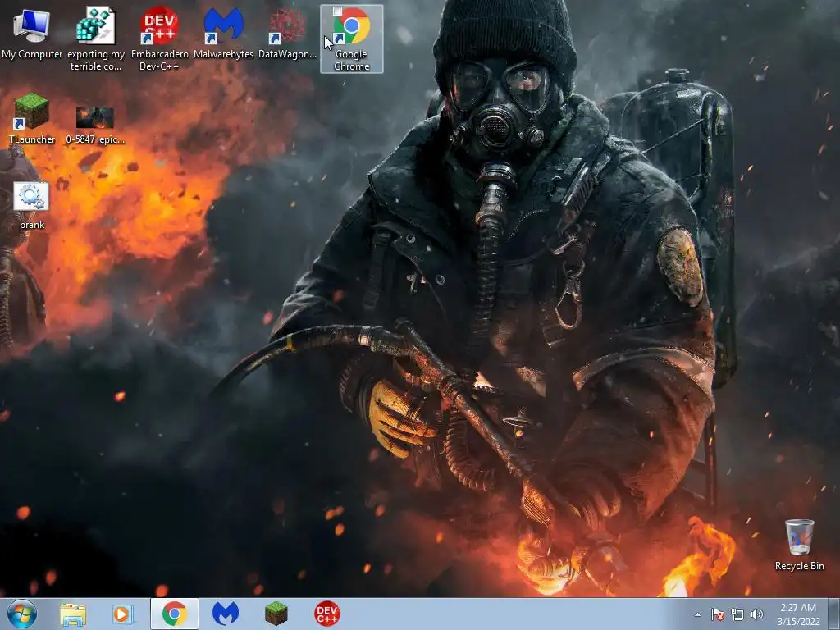Open Action Center flag icon
The height and width of the screenshot is (630, 840).
point(717,614)
